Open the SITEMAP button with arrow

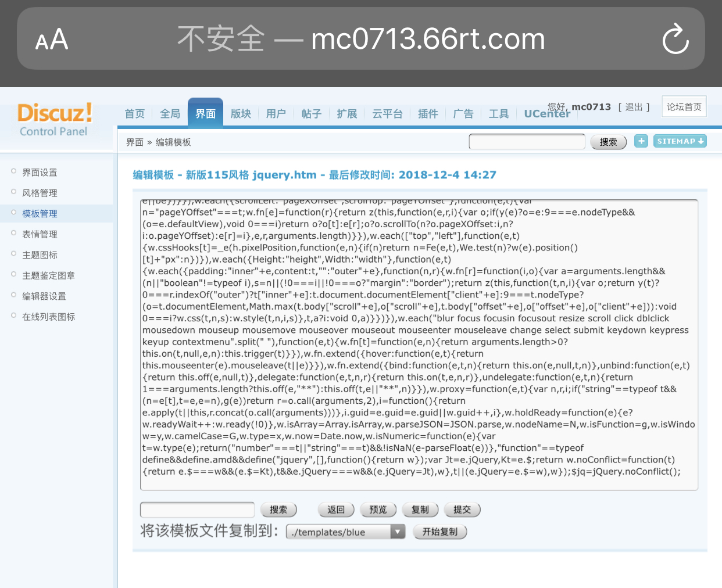pyautogui.click(x=680, y=141)
